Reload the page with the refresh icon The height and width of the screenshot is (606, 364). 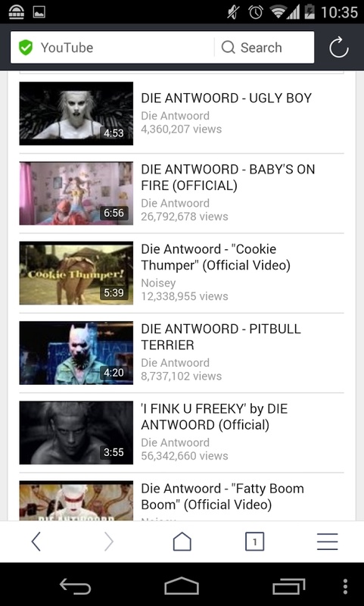(338, 47)
